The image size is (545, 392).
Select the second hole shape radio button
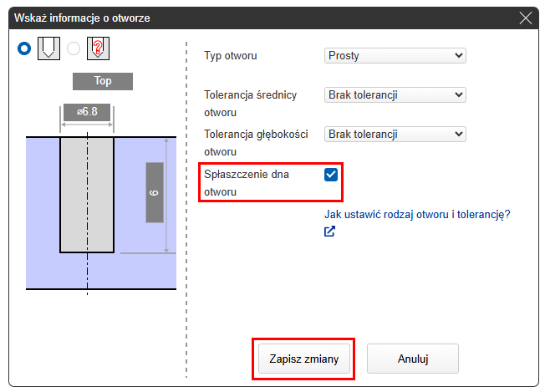coord(74,48)
